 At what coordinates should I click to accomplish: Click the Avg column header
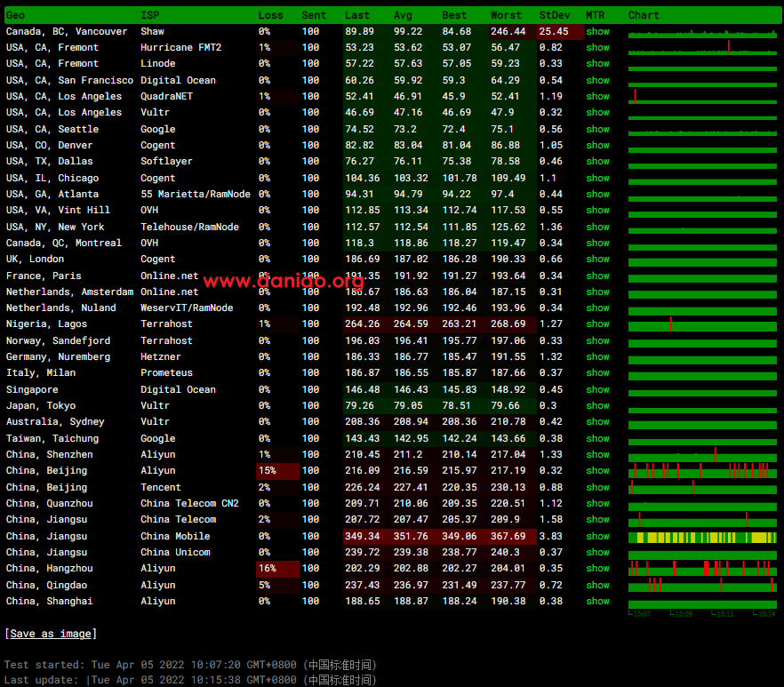coord(403,15)
